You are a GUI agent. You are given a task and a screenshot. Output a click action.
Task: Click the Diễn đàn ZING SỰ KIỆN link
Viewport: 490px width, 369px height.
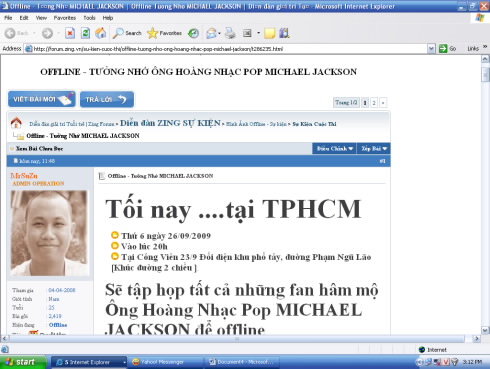tap(170, 123)
